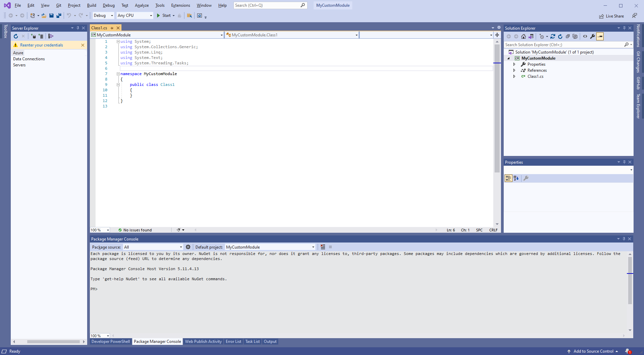Click the Package Manager Console vertical scrollbar
The width and height of the screenshot is (644, 355).
(x=630, y=280)
